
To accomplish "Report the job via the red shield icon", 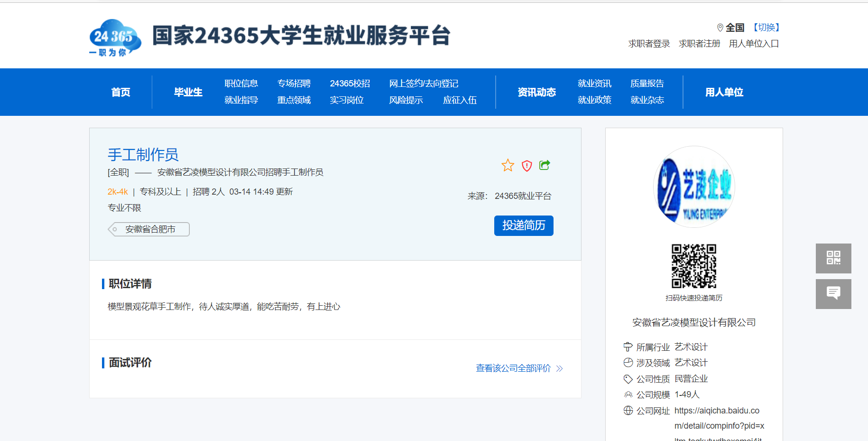I will coord(526,166).
